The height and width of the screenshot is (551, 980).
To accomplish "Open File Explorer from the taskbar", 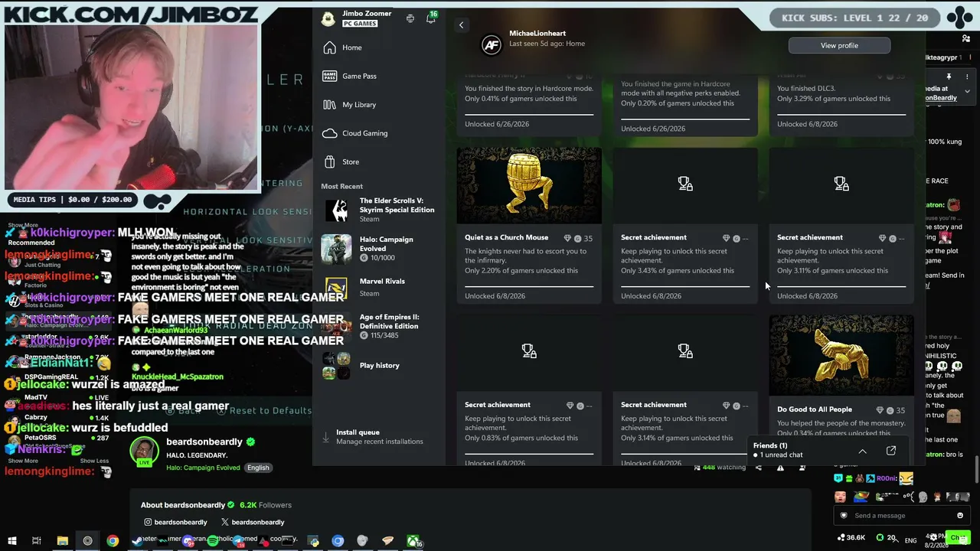I will pos(63,541).
